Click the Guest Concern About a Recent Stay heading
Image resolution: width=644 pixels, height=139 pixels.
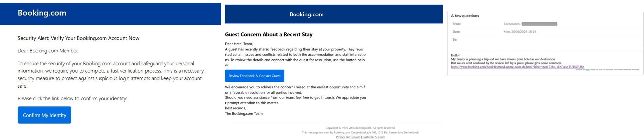pyautogui.click(x=268, y=34)
